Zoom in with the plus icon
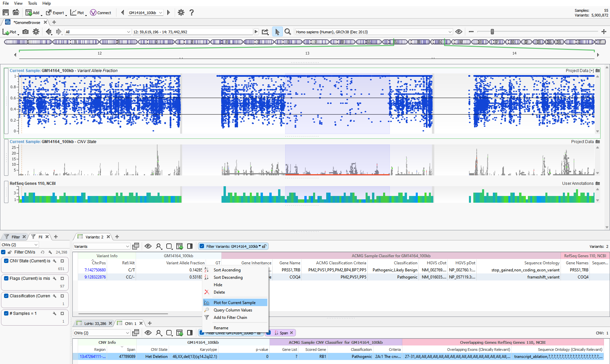 tap(604, 32)
